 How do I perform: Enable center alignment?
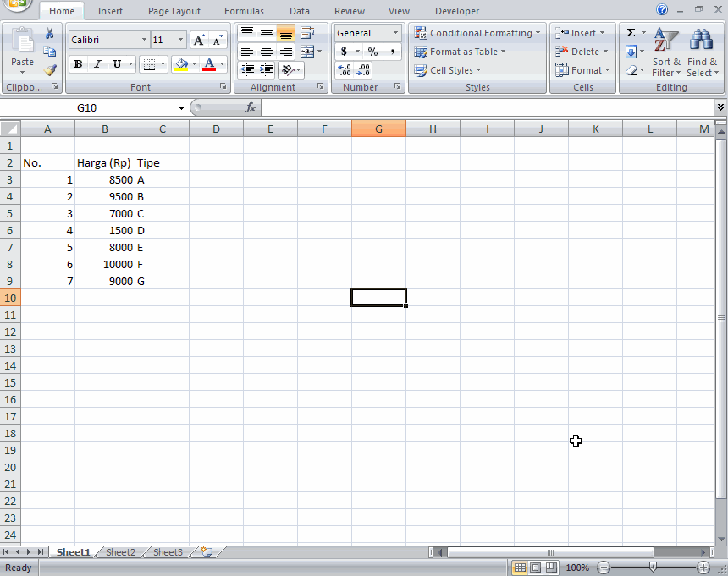click(266, 52)
